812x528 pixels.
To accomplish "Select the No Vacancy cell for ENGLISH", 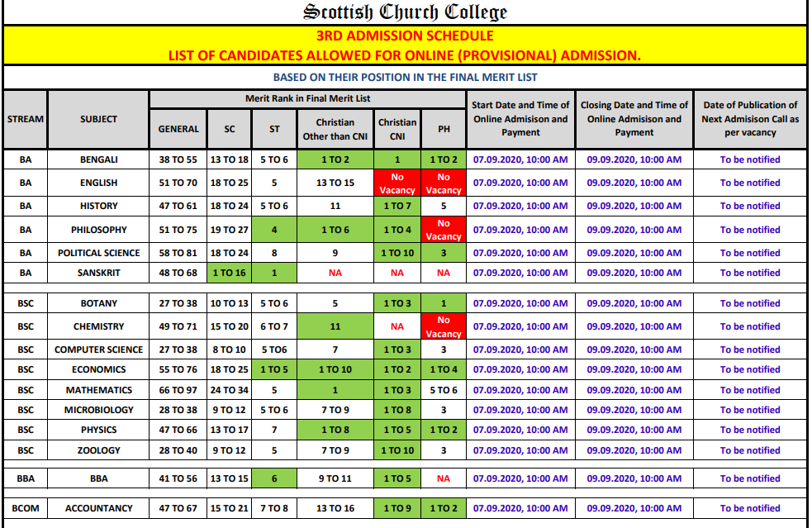I will [397, 183].
